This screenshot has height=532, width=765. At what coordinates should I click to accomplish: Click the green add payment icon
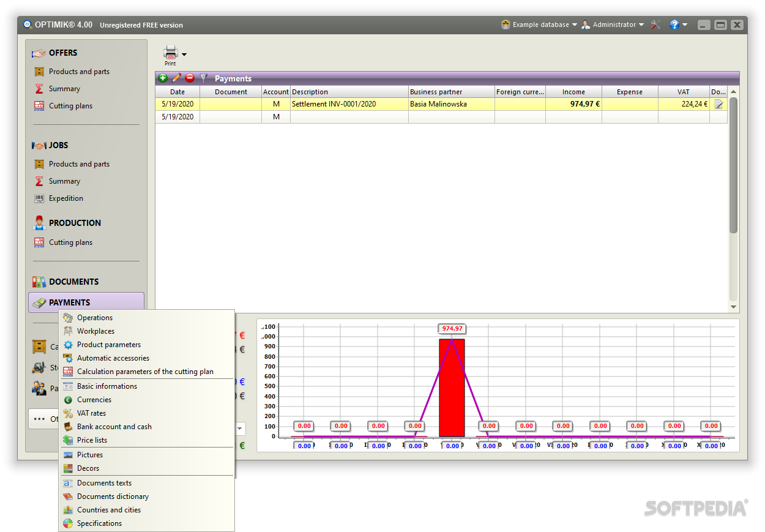point(163,78)
